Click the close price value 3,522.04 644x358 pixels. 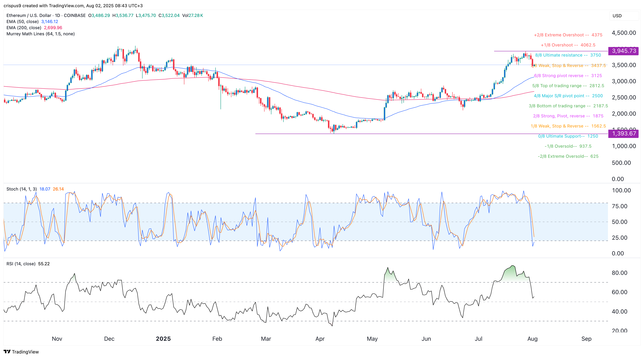point(169,15)
